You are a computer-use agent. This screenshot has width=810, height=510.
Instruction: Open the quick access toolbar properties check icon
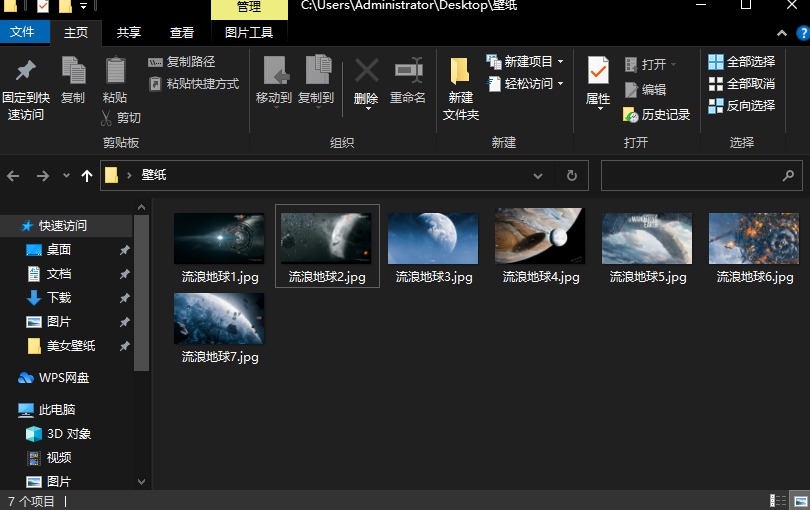point(43,6)
